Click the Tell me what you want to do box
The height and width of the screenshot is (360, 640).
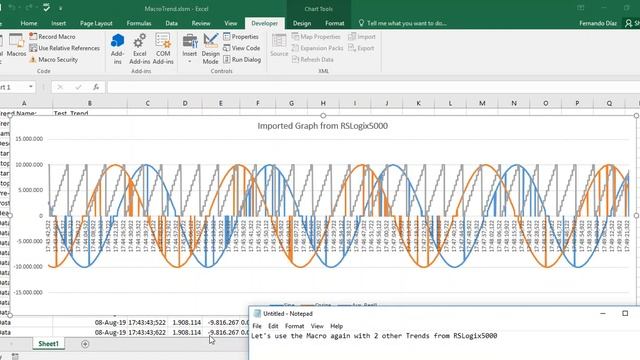[402, 23]
